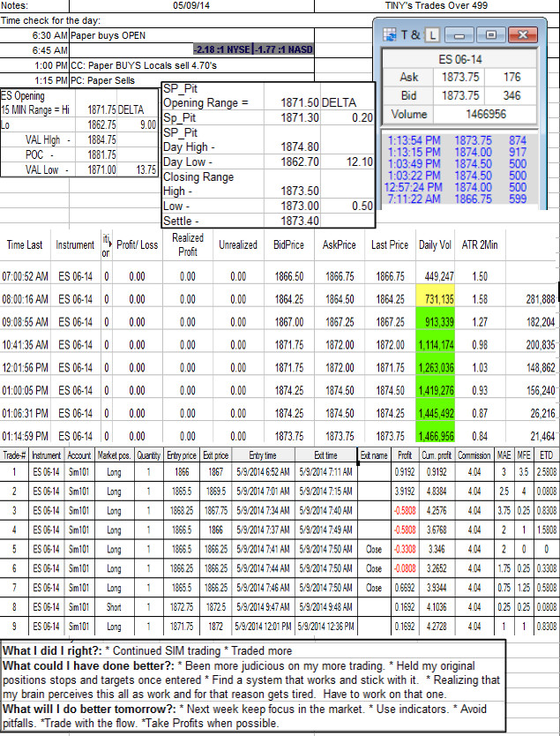The height and width of the screenshot is (736, 560).
Task: Click the L button in T&L title
Action: coord(431,35)
